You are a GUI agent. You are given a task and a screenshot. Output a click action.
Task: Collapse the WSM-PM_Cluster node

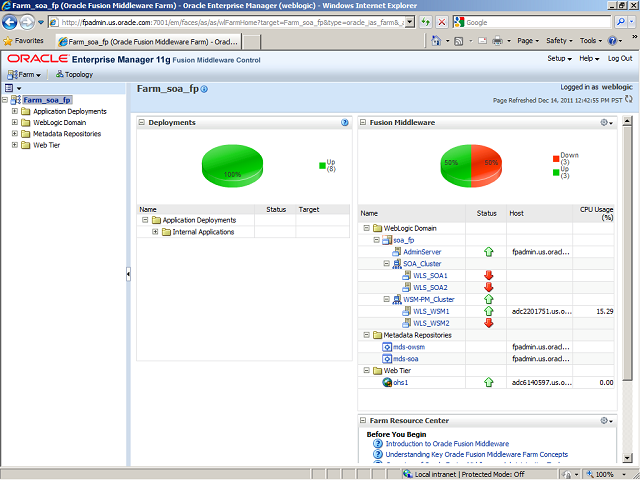click(x=383, y=299)
